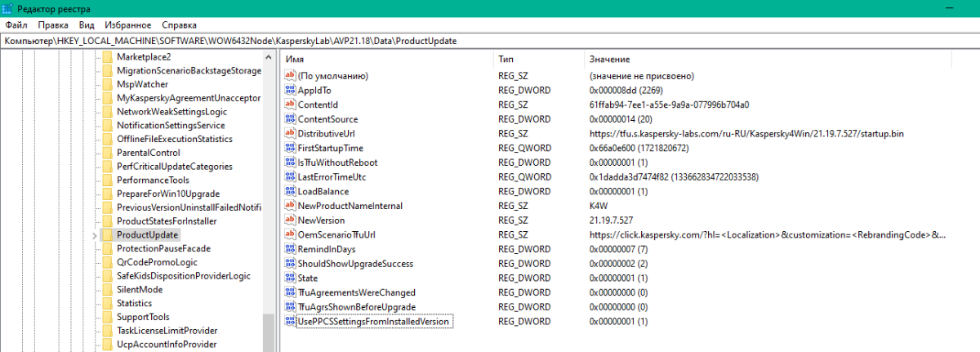The width and height of the screenshot is (980, 352).
Task: Click string icon of NewProductNameInternal value
Action: (x=290, y=206)
